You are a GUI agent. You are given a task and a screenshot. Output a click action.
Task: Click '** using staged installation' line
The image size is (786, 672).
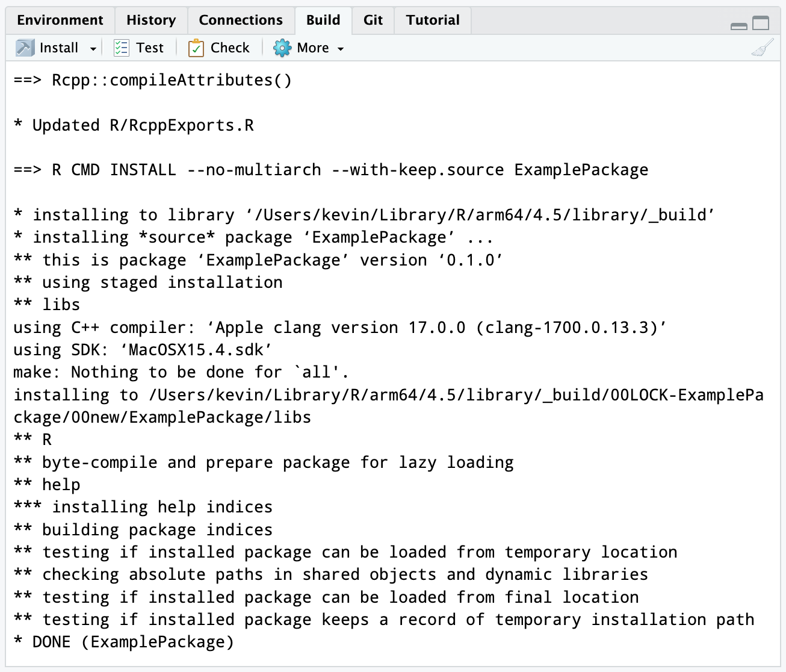tap(148, 282)
